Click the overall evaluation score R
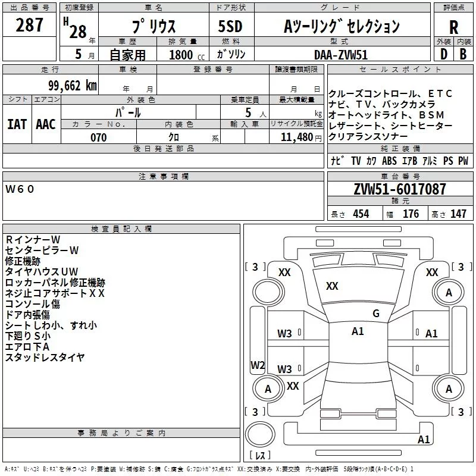This screenshot has height=476, width=476. pyautogui.click(x=453, y=27)
